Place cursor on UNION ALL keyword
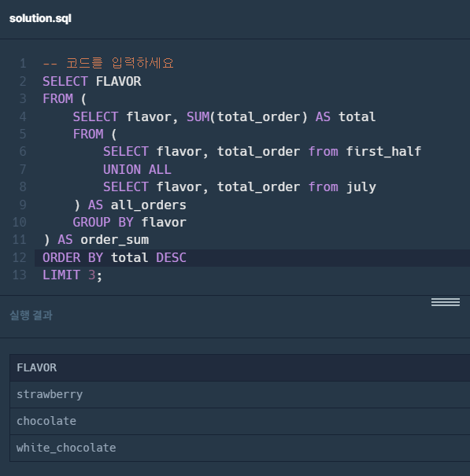 tap(137, 169)
